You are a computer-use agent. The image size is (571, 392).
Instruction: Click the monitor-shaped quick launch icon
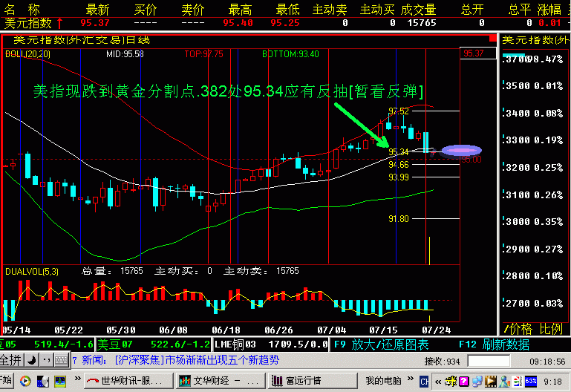click(x=60, y=381)
